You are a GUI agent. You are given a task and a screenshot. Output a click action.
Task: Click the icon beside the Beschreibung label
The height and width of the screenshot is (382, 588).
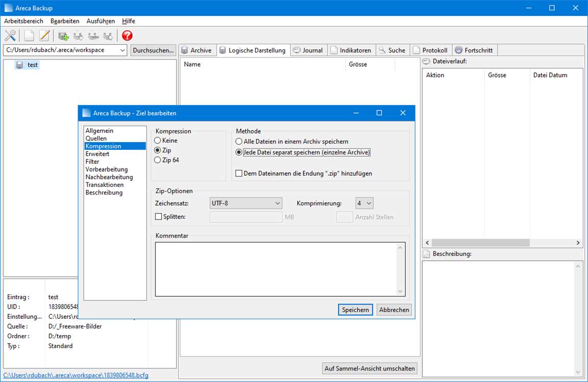(x=426, y=254)
